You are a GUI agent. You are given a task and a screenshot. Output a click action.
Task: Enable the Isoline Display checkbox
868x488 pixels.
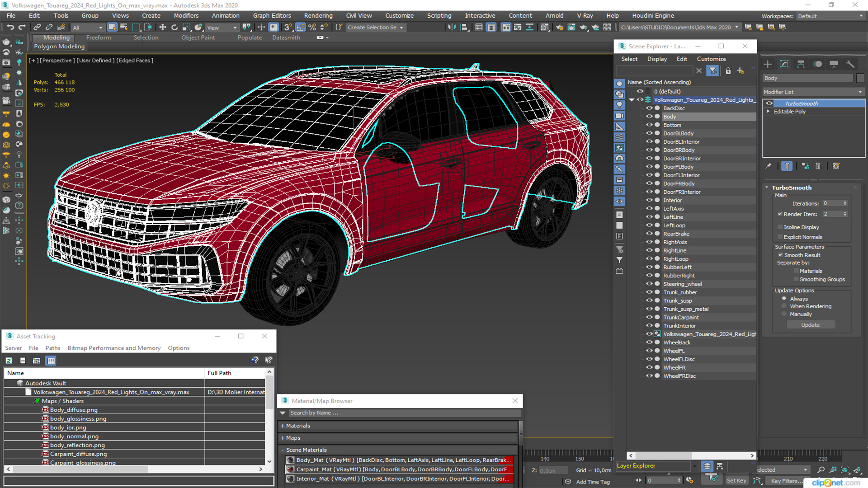coord(780,227)
